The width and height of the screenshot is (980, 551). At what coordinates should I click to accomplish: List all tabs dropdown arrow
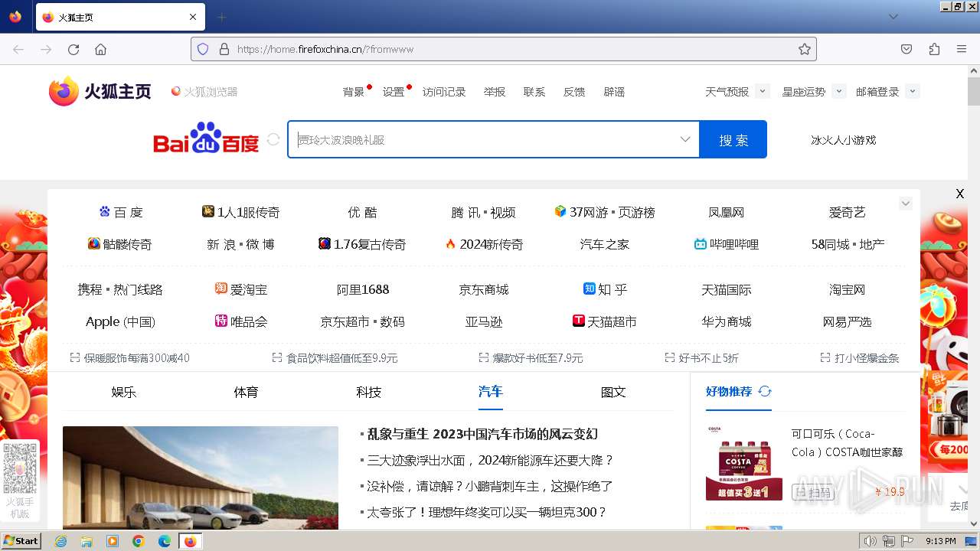click(x=893, y=17)
